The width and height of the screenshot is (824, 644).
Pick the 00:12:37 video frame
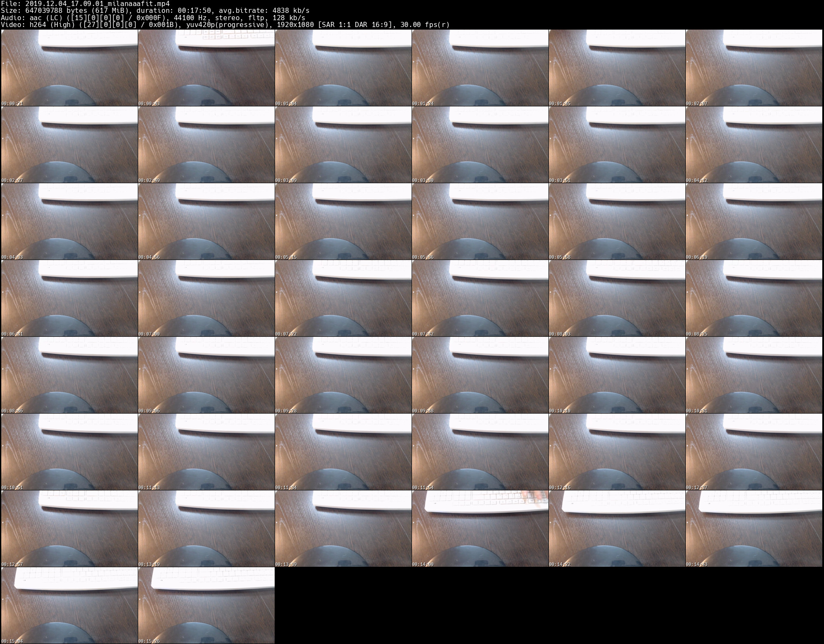click(x=754, y=452)
